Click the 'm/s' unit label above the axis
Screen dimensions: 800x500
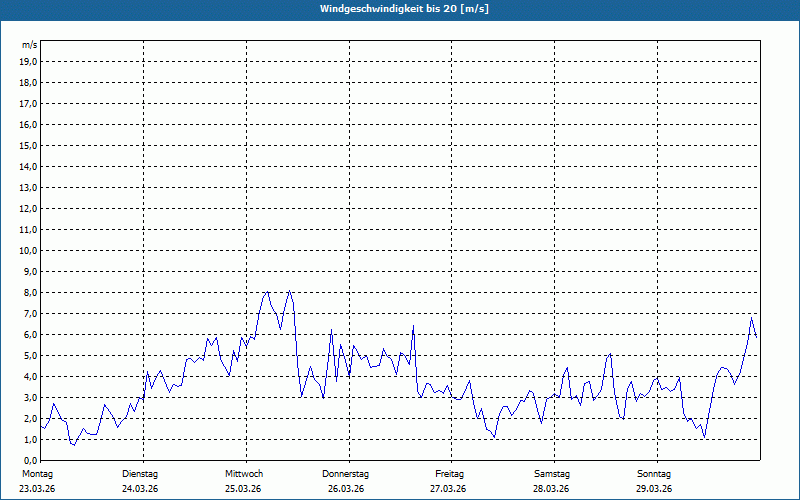coord(29,45)
